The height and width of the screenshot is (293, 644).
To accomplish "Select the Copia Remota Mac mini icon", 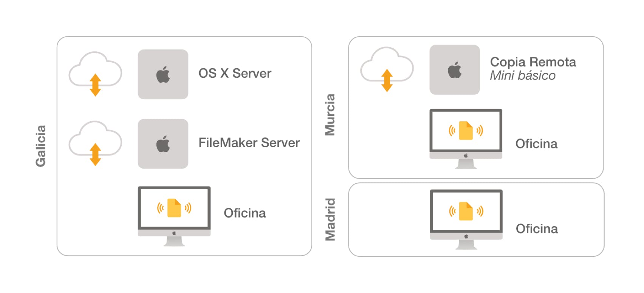I will tap(455, 70).
